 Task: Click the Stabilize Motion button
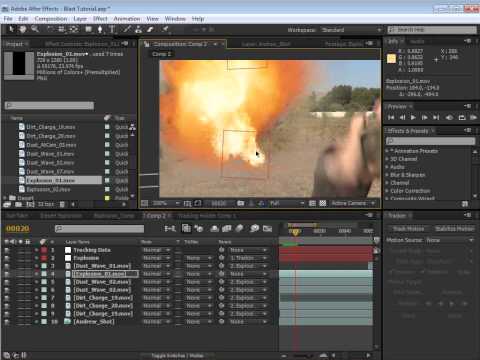[x=454, y=229]
